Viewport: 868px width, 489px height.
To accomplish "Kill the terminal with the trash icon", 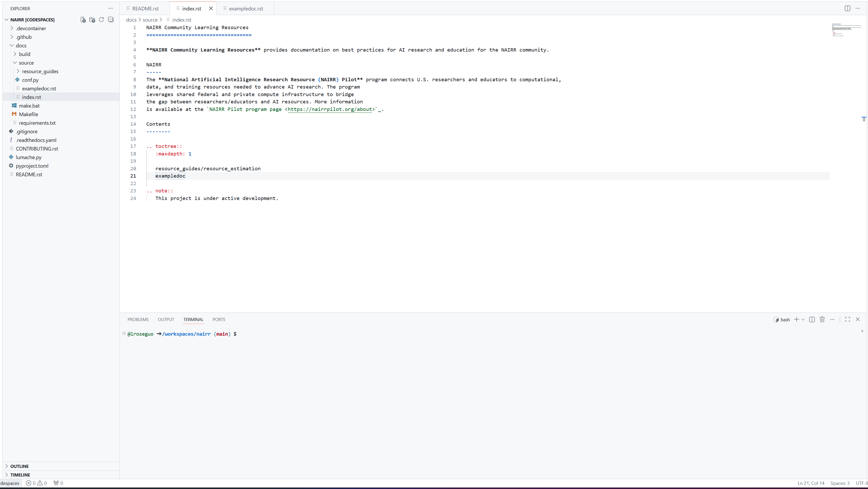I will tap(822, 319).
